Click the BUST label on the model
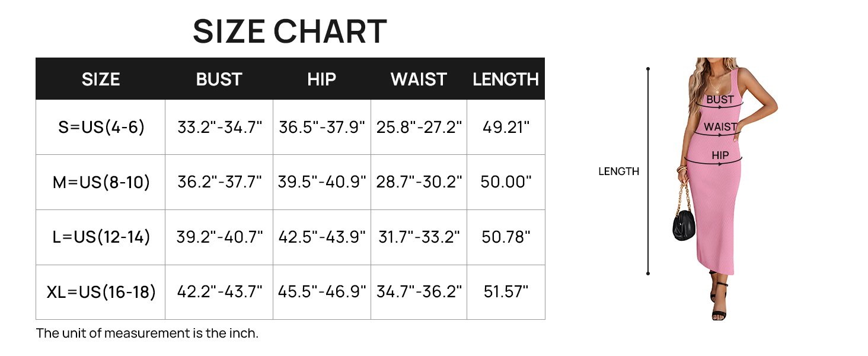Screen dimensions: 868x356 click(720, 100)
